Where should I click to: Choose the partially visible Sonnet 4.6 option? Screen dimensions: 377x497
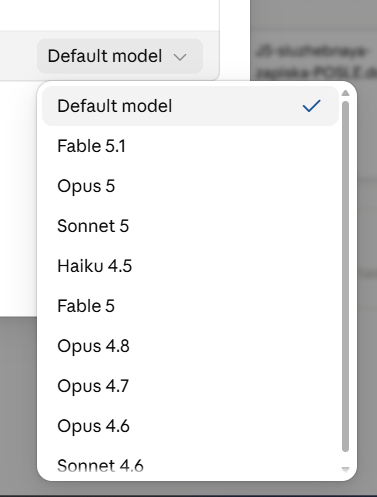(190, 463)
